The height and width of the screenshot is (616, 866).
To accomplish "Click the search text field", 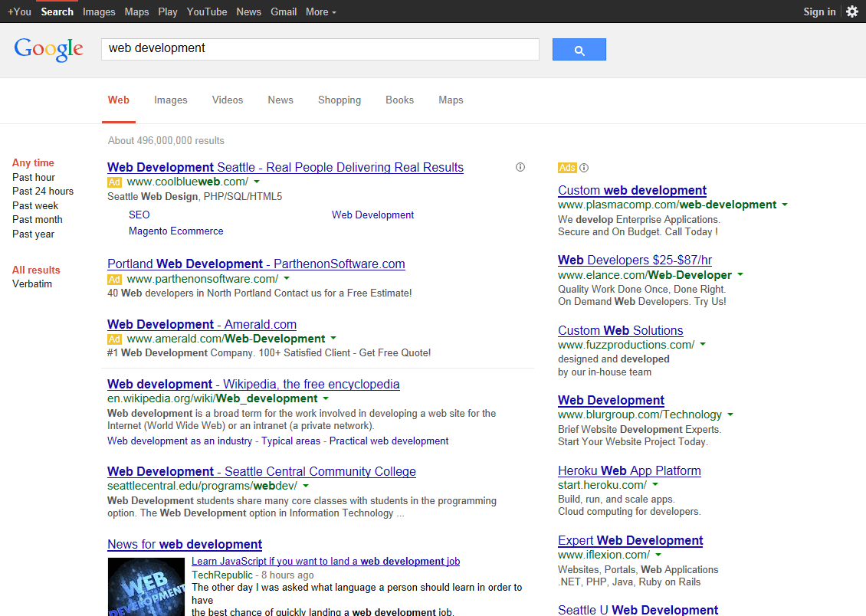I will pos(320,49).
